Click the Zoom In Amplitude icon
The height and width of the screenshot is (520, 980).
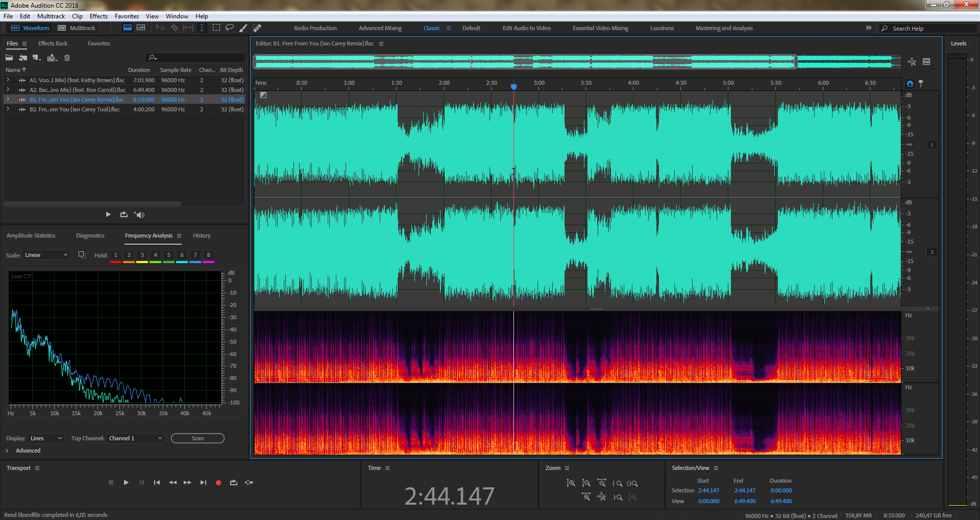[x=571, y=483]
